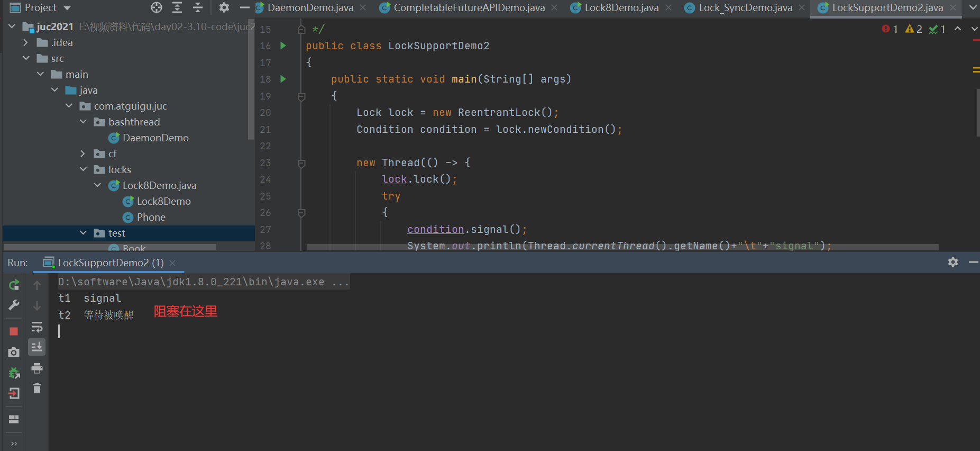
Task: Click the run gutter arrow beside main method
Action: [283, 79]
